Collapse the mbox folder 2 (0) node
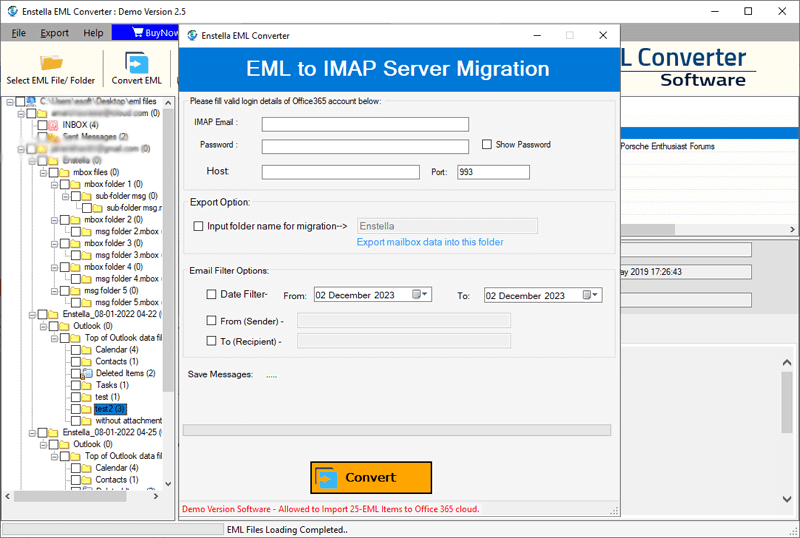Image resolution: width=800 pixels, height=538 pixels. click(x=54, y=220)
